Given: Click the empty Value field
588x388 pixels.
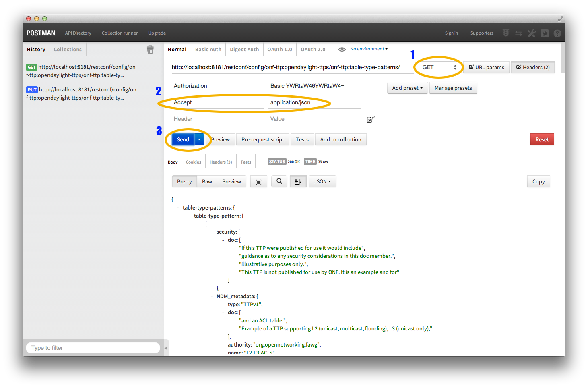Looking at the screenshot, I should click(315, 119).
